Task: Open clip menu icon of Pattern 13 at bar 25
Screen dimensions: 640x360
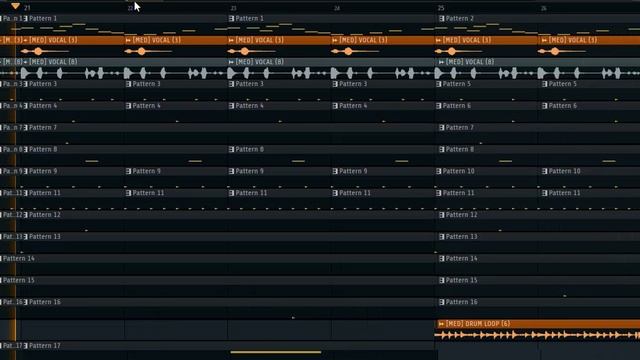Action: pyautogui.click(x=441, y=236)
